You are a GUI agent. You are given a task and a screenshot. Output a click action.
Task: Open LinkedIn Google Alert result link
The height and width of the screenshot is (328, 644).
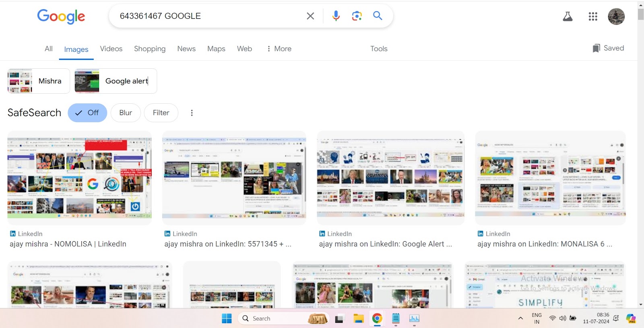(386, 244)
